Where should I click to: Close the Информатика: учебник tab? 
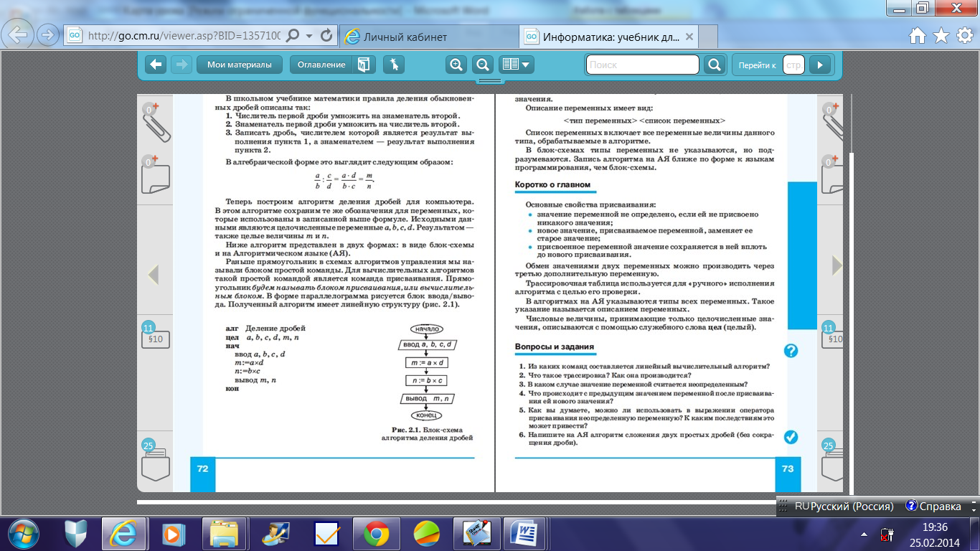pos(689,37)
